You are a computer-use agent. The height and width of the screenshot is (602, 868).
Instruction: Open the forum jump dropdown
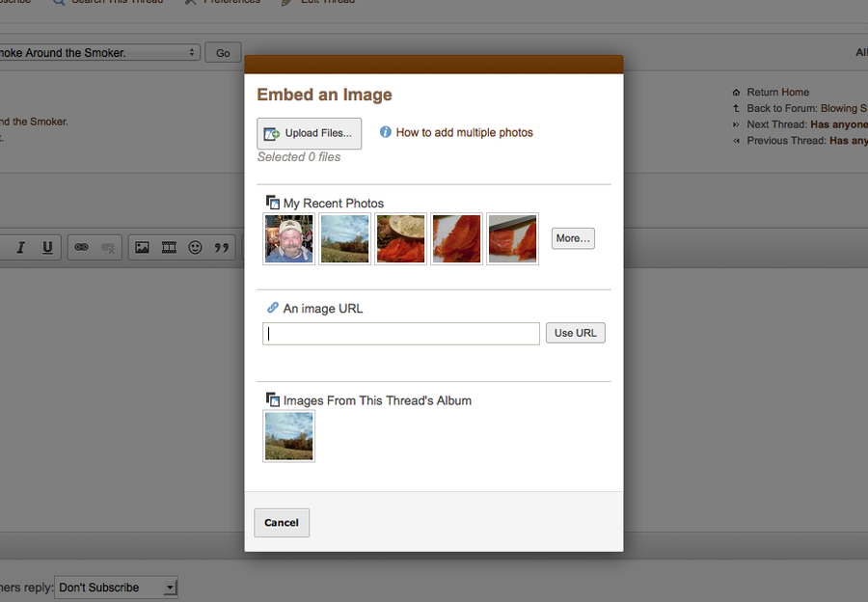coord(99,52)
